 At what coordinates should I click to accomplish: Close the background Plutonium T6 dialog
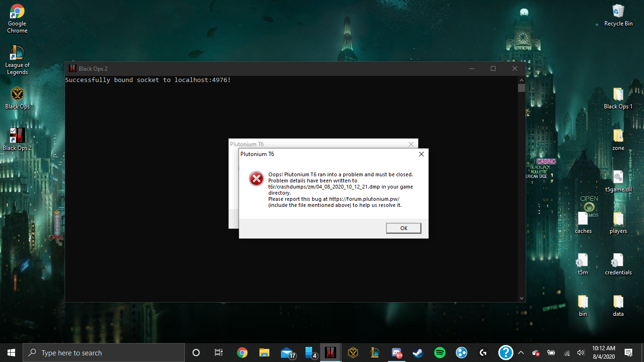coord(411,144)
